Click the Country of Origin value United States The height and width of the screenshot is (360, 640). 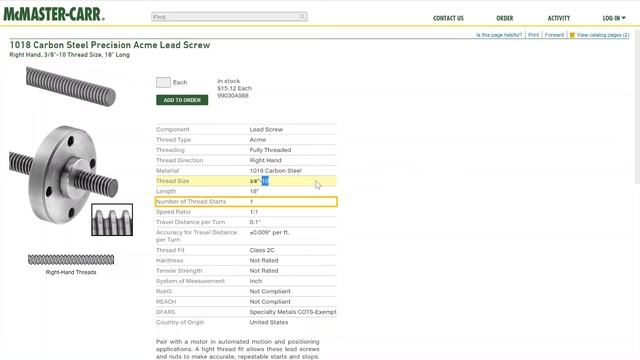coord(269,322)
